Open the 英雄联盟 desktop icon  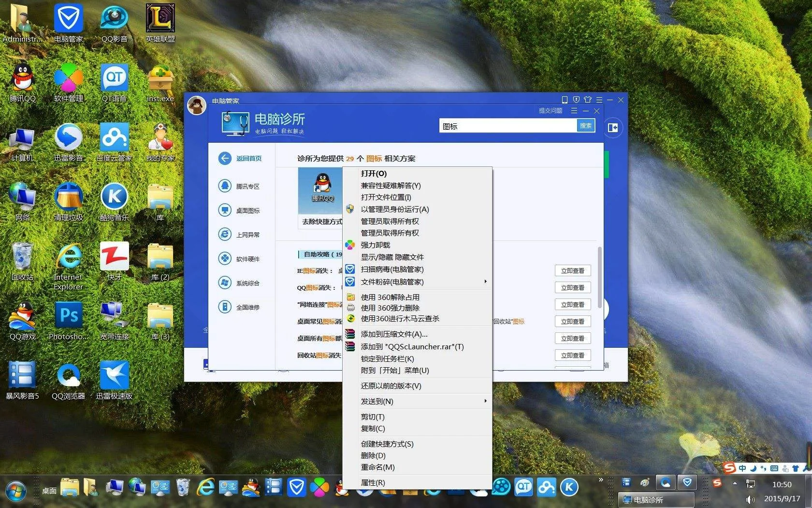[x=160, y=23]
